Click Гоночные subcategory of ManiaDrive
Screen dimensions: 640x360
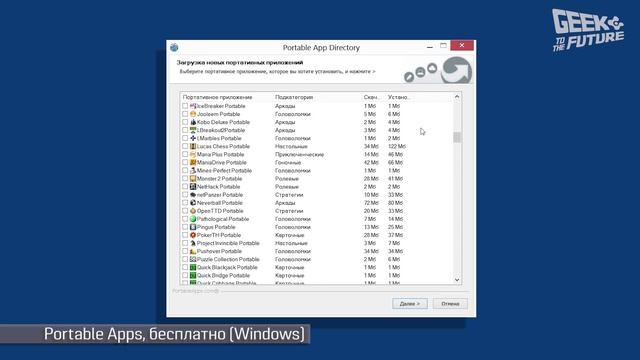click(288, 162)
